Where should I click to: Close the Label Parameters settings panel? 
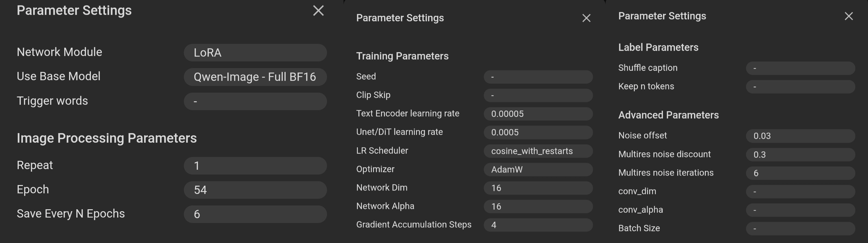coord(849,16)
